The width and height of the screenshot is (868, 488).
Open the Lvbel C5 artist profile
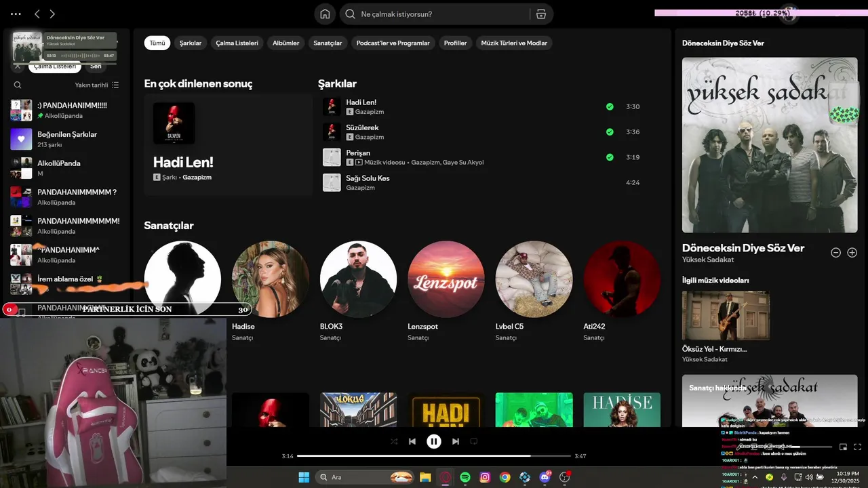pos(534,291)
